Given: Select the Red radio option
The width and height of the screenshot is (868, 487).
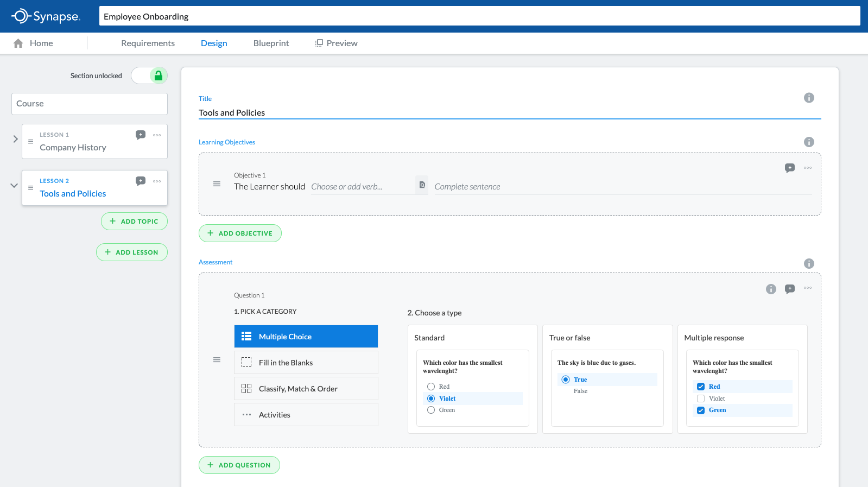Looking at the screenshot, I should click(x=431, y=387).
